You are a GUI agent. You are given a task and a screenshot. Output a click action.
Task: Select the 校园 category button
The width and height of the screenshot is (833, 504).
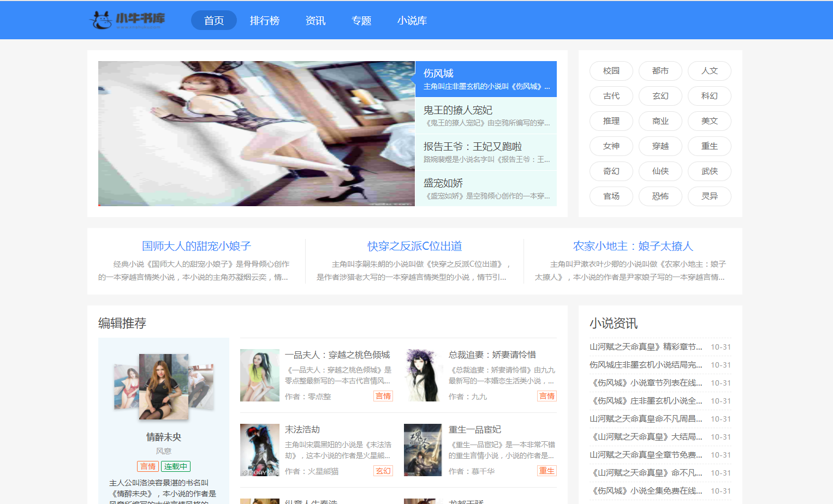coord(611,71)
